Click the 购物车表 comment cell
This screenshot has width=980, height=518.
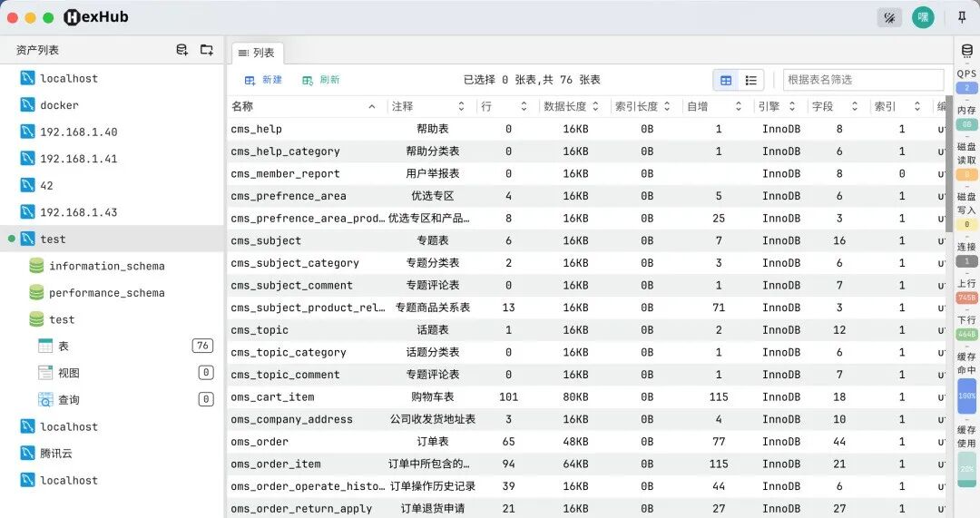coord(433,396)
